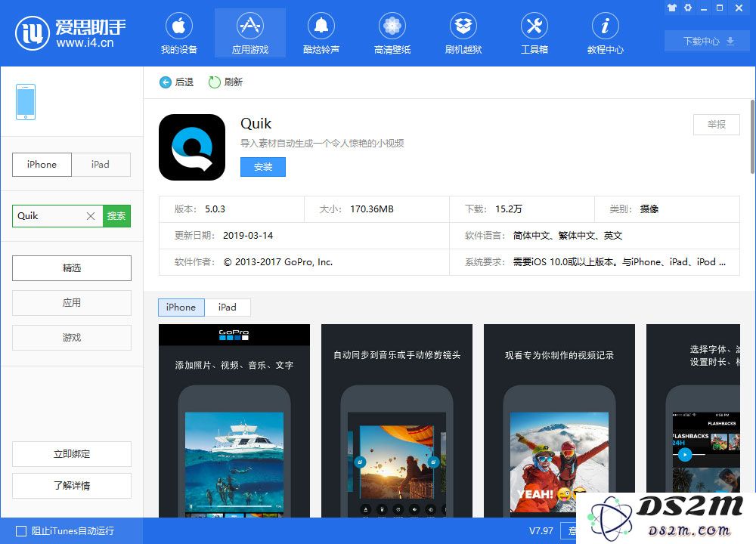This screenshot has width=756, height=544.
Task: Report the app with 举报 button
Action: (717, 125)
